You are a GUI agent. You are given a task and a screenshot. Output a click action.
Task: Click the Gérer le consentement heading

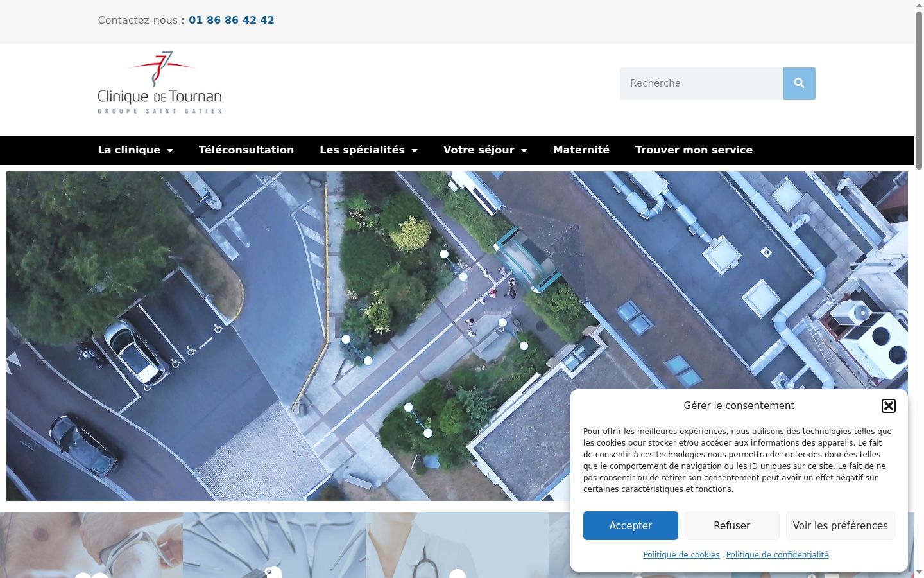tap(739, 406)
